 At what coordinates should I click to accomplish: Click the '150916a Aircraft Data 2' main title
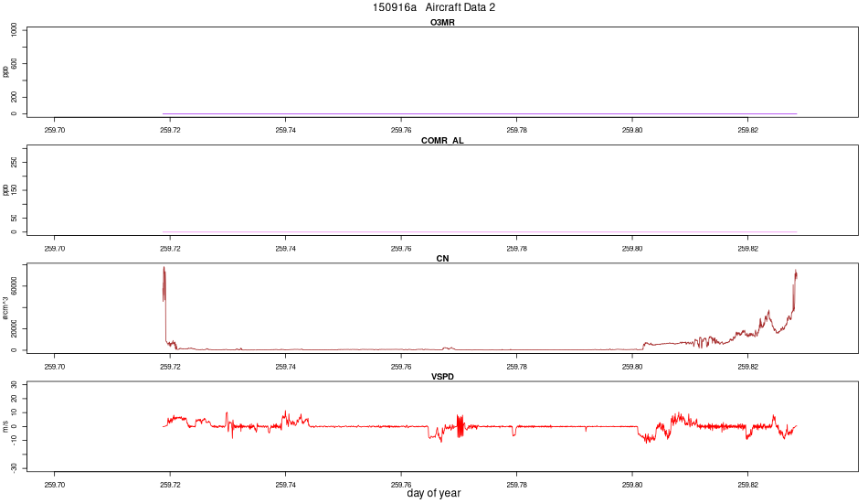click(x=433, y=7)
